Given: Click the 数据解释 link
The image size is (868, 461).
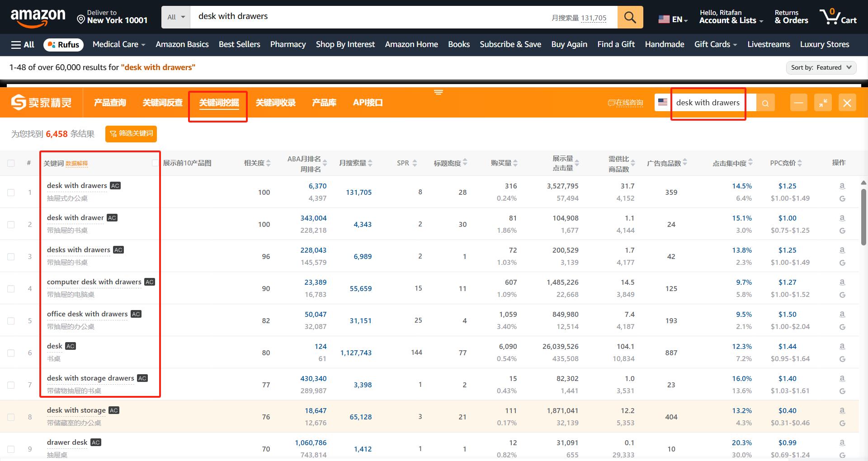Looking at the screenshot, I should pyautogui.click(x=77, y=164).
